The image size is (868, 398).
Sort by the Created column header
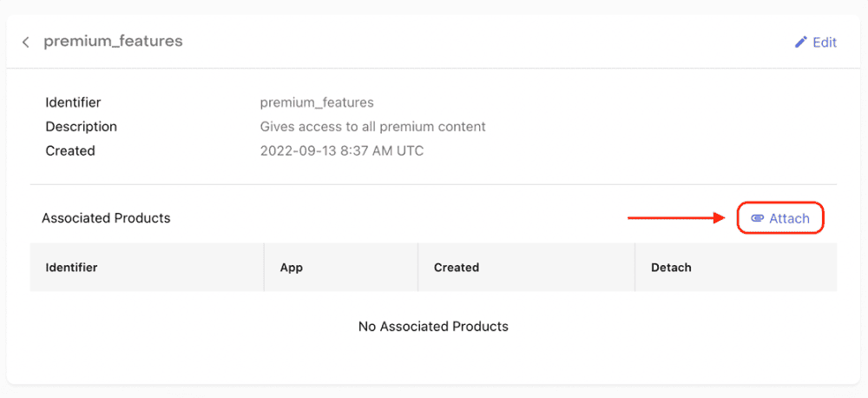pos(457,268)
